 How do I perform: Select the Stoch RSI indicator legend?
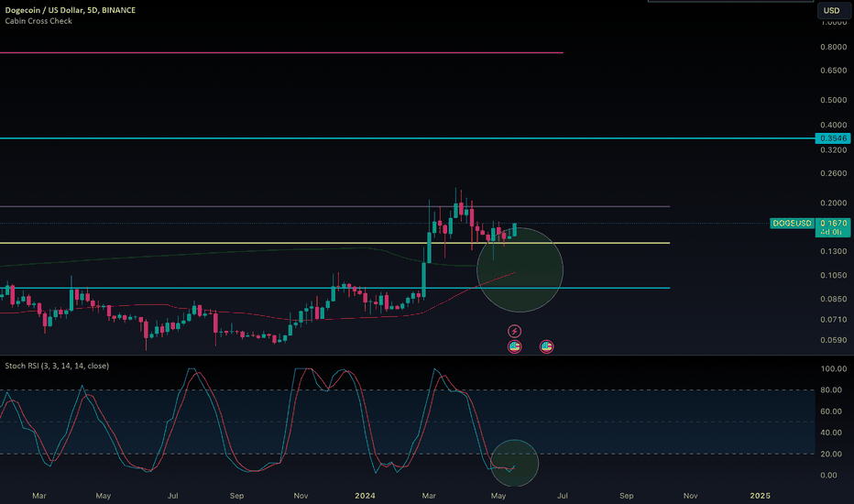(x=57, y=366)
